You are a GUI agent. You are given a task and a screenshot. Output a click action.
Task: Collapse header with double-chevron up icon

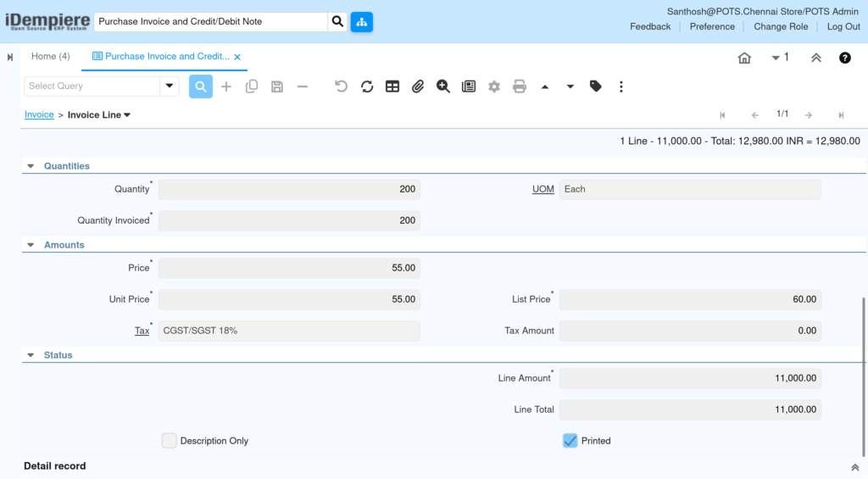point(816,58)
